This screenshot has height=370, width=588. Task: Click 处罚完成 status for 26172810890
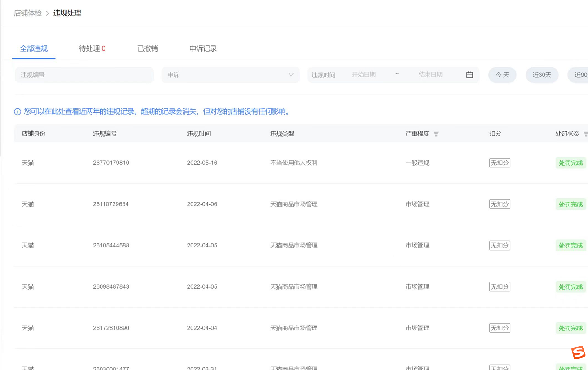570,328
